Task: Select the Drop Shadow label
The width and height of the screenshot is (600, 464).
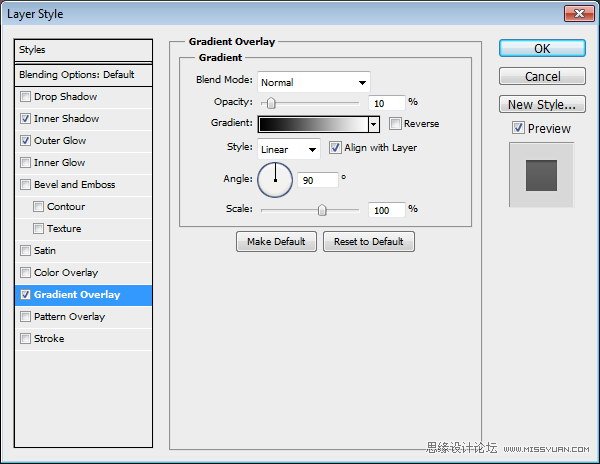Action: pyautogui.click(x=65, y=96)
